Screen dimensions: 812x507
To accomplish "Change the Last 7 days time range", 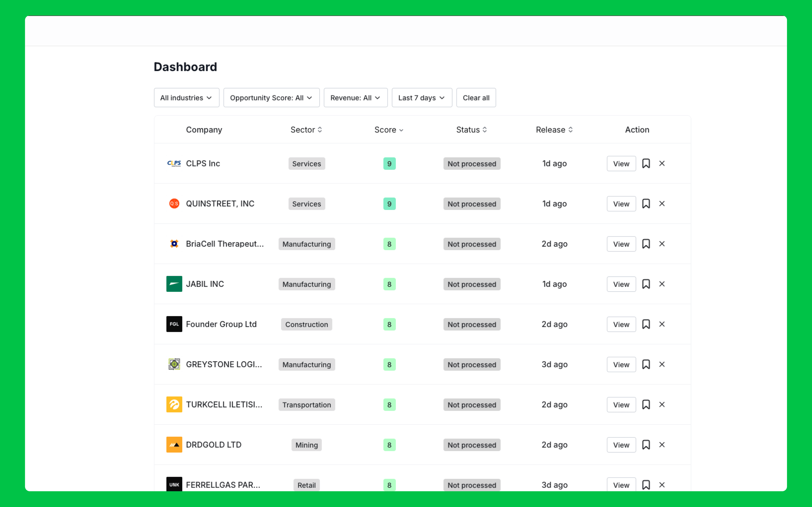I will click(x=422, y=98).
